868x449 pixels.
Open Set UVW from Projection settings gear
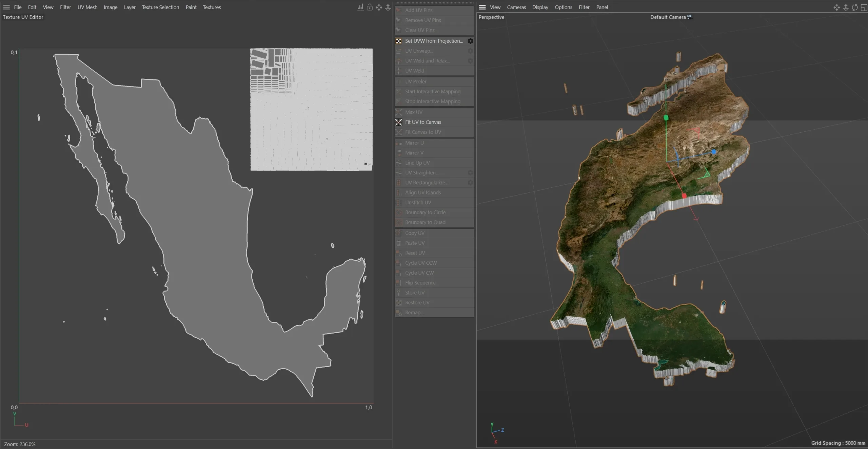(x=470, y=41)
